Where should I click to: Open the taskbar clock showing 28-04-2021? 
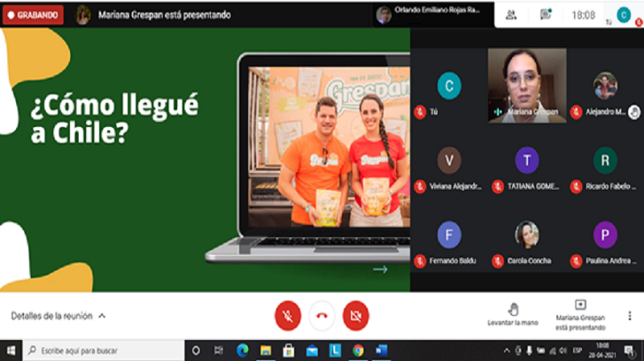pos(602,351)
